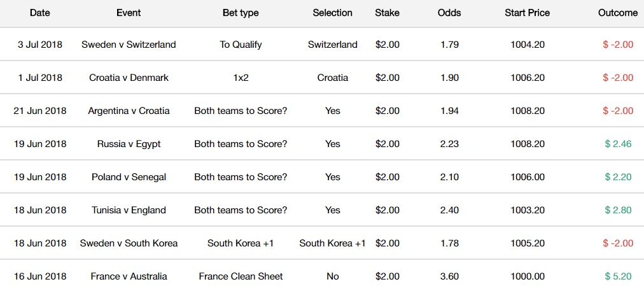Select the Sweden v South Korea event

[x=129, y=243]
